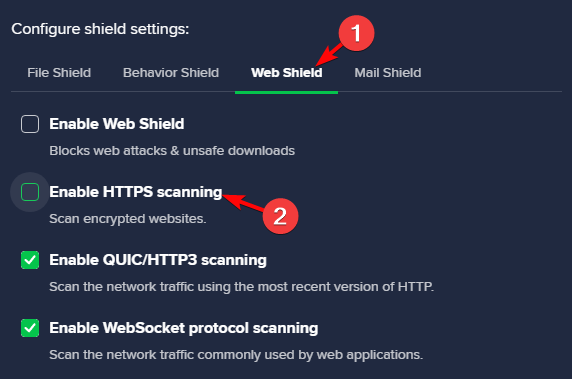Click the Enable HTTPS scanning label text
Image resolution: width=572 pixels, height=379 pixels.
[136, 192]
